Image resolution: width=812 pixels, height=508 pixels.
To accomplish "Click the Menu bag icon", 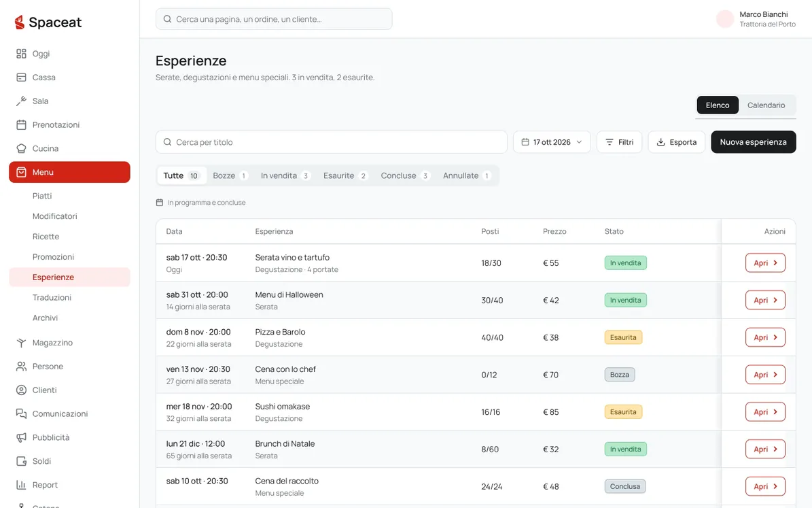I will 21,172.
